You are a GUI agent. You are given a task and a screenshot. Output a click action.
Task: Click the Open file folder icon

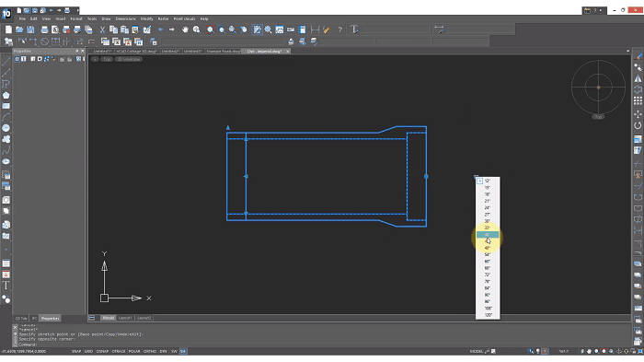pos(19,29)
